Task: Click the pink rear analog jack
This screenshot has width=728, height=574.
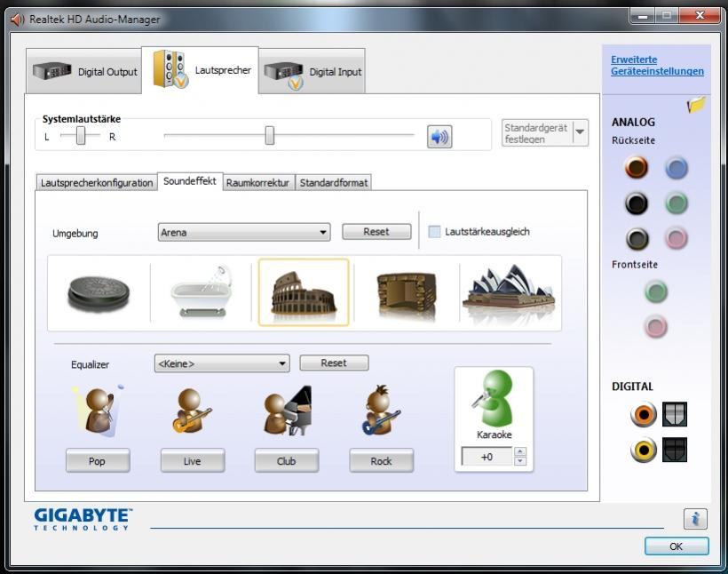Action: pyautogui.click(x=676, y=238)
